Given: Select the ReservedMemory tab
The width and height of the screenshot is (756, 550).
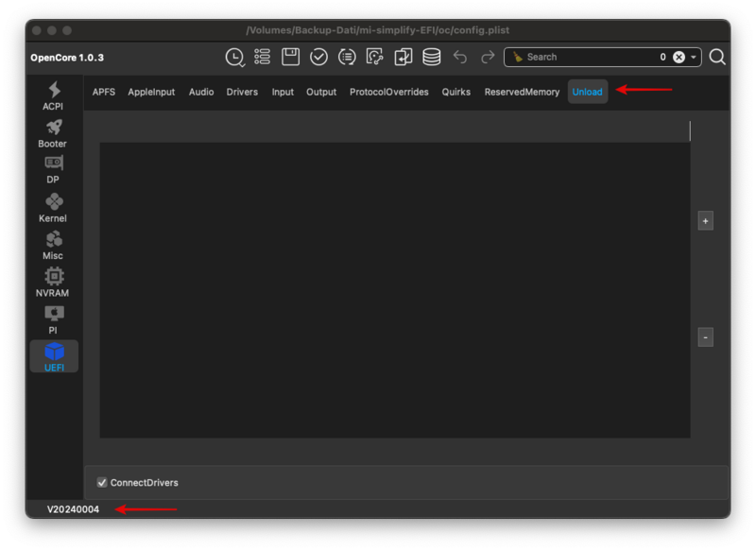Looking at the screenshot, I should [522, 93].
